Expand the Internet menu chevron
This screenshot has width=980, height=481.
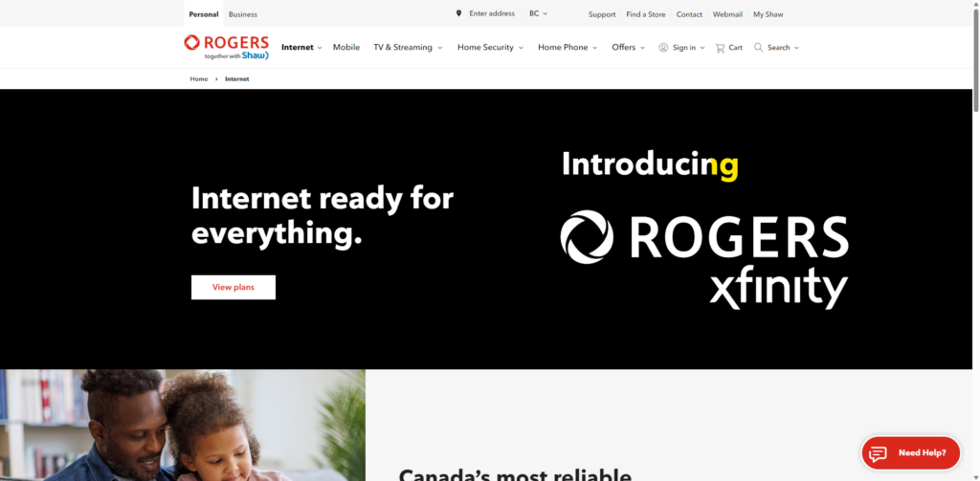coord(320,48)
